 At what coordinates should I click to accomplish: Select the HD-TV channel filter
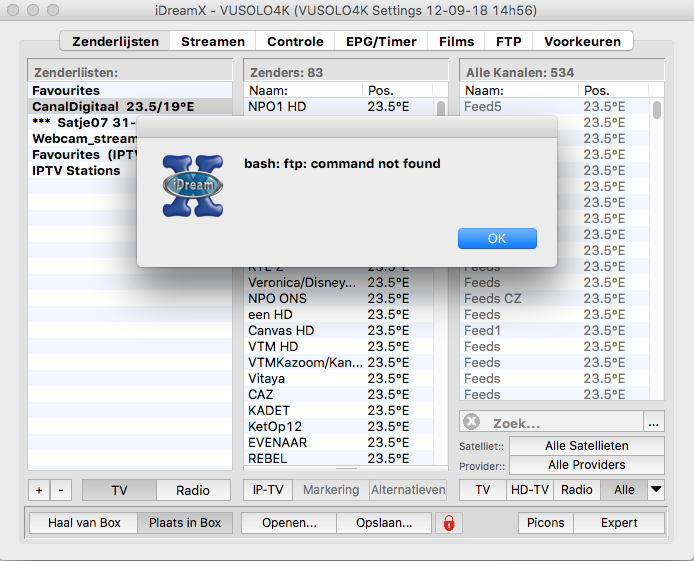pos(529,490)
